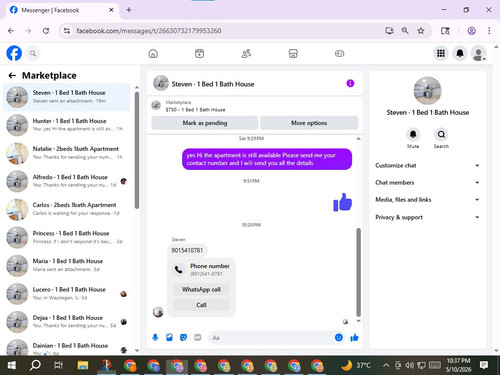Open the sticker picker icon
This screenshot has height=375, width=500.
click(183, 338)
